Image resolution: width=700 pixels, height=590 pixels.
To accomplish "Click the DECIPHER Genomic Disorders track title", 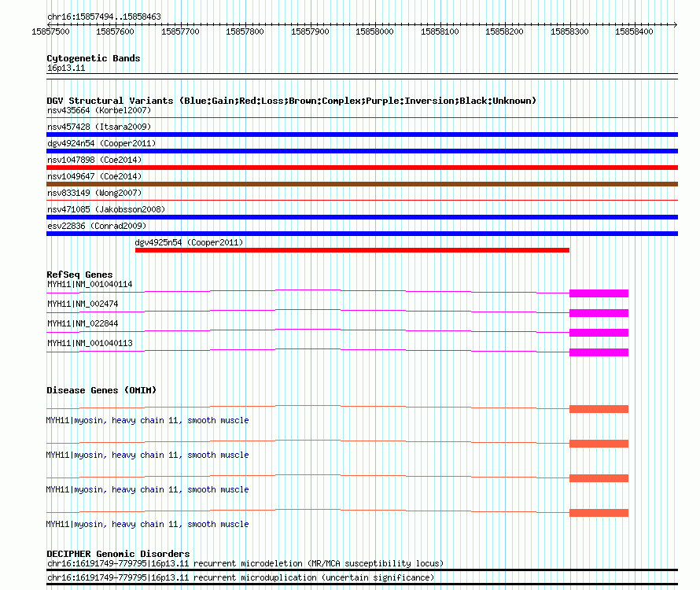I will click(x=118, y=554).
